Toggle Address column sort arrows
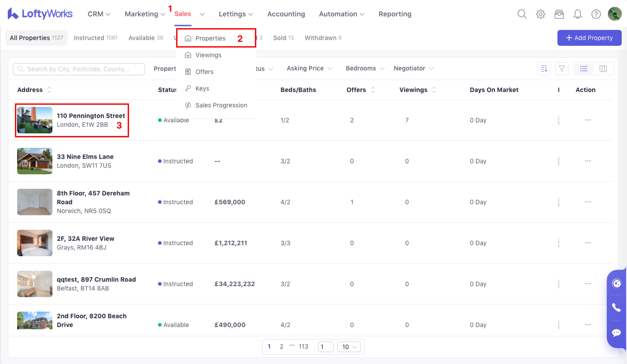The height and width of the screenshot is (364, 627). click(x=49, y=90)
